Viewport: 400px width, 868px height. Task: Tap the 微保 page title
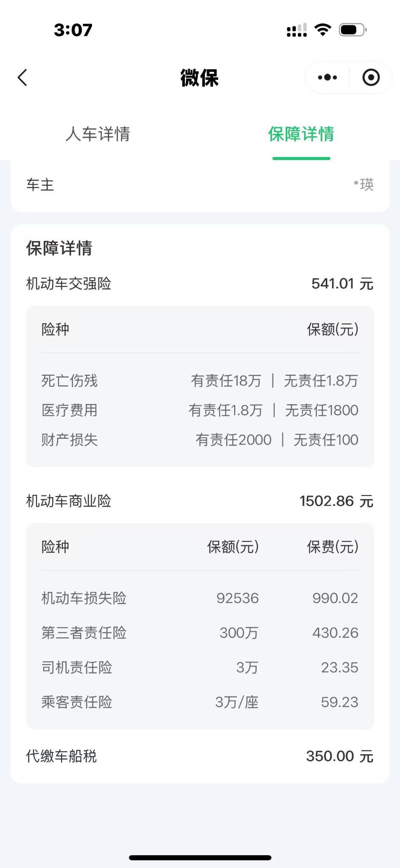pyautogui.click(x=199, y=78)
